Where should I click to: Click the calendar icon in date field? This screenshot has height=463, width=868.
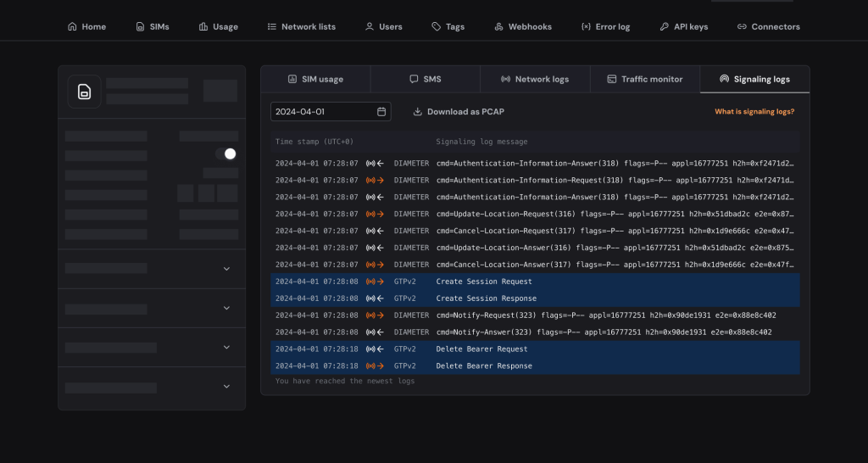click(x=381, y=112)
